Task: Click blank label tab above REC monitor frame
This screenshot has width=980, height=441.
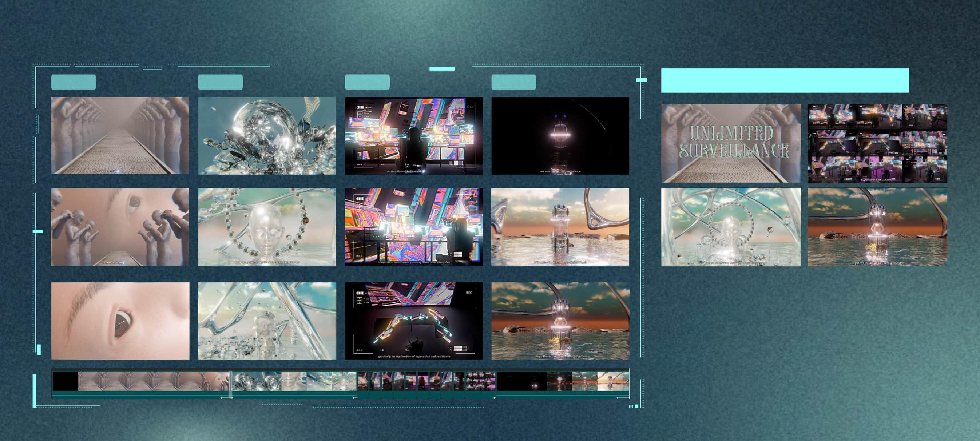Action: pos(367,82)
